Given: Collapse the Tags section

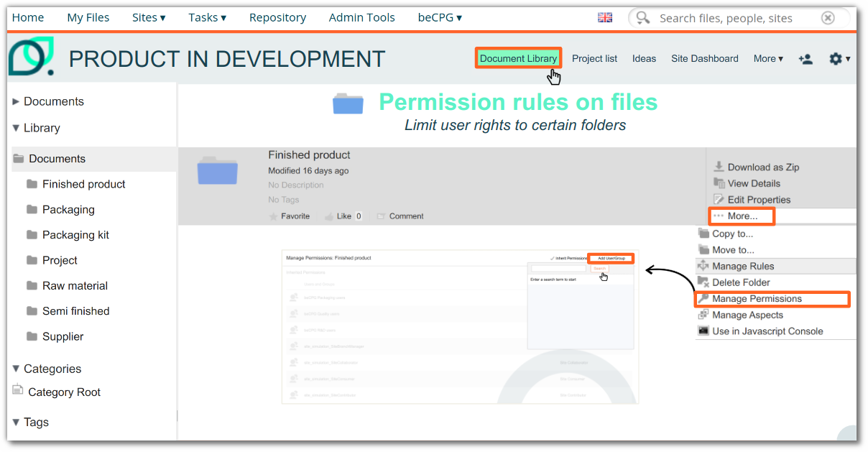Looking at the screenshot, I should [x=30, y=422].
